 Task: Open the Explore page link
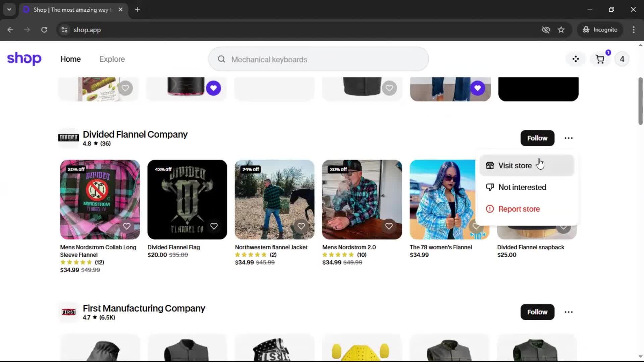[112, 59]
